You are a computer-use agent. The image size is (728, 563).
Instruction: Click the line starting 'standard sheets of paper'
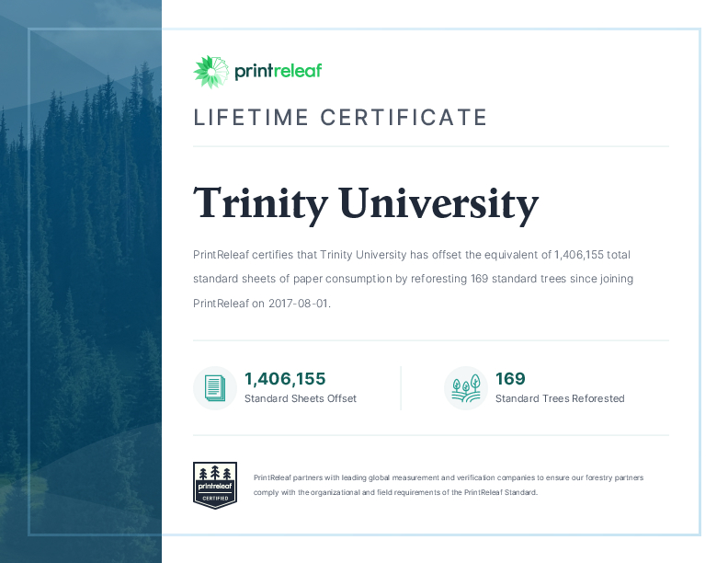[x=414, y=279]
